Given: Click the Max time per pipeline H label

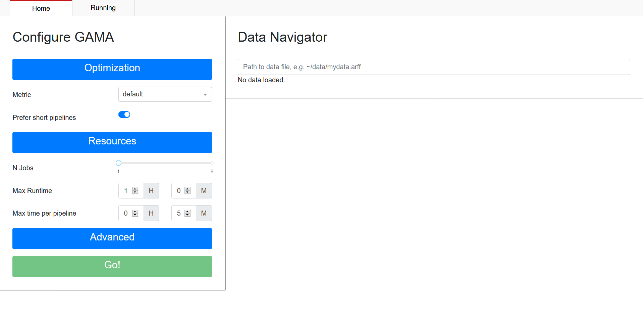Looking at the screenshot, I should pos(151,213).
